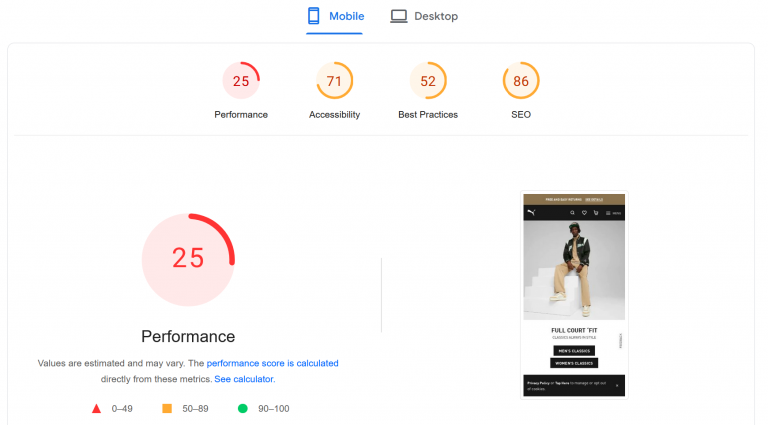
Task: Open the Accessibility score gauge 71
Action: (x=335, y=81)
